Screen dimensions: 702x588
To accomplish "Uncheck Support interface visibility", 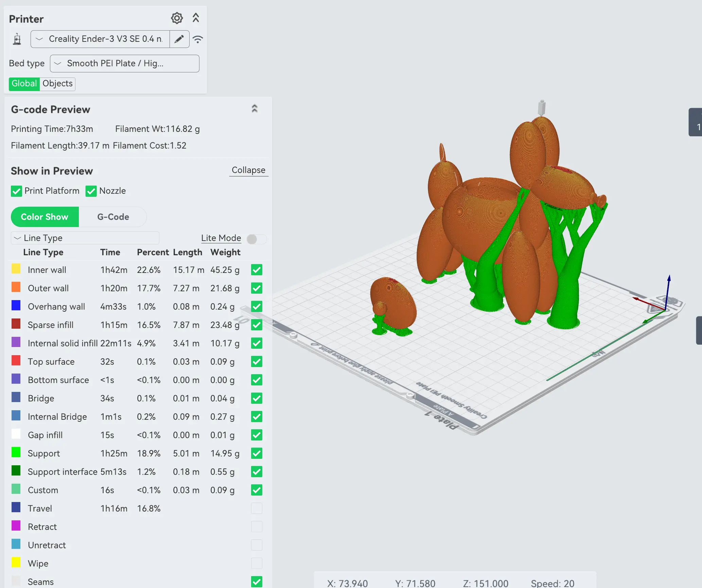I will (x=257, y=472).
